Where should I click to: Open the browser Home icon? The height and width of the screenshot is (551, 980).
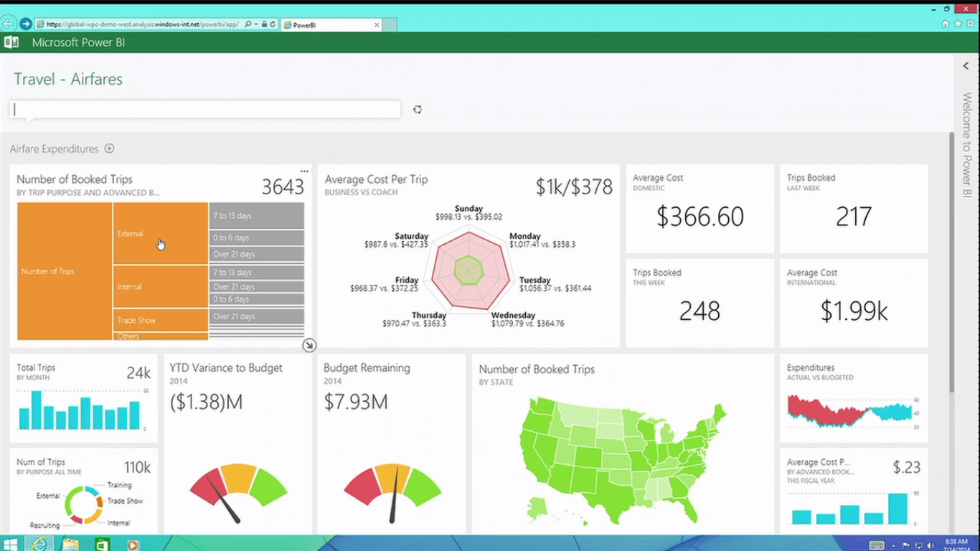tap(946, 24)
